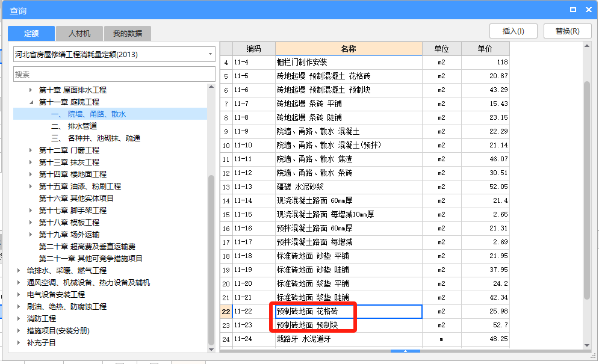The height and width of the screenshot is (364, 599).
Task: Select 第二十章 超高费及垂直运输费
Action: (x=87, y=247)
